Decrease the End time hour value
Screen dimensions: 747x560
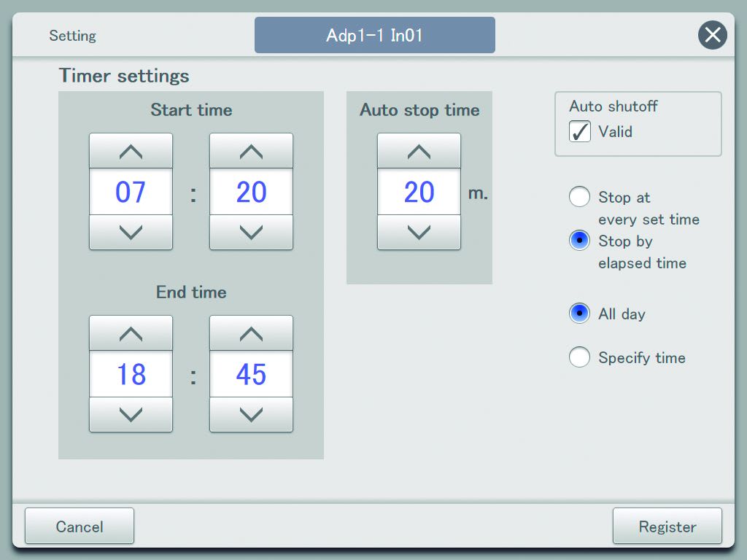(x=131, y=415)
